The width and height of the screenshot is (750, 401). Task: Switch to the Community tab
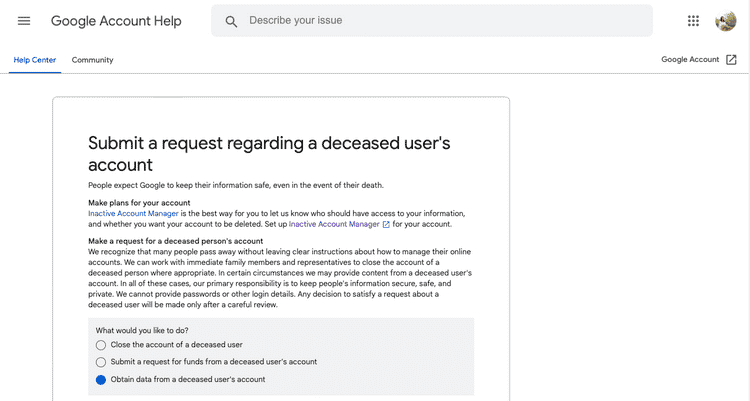(92, 60)
